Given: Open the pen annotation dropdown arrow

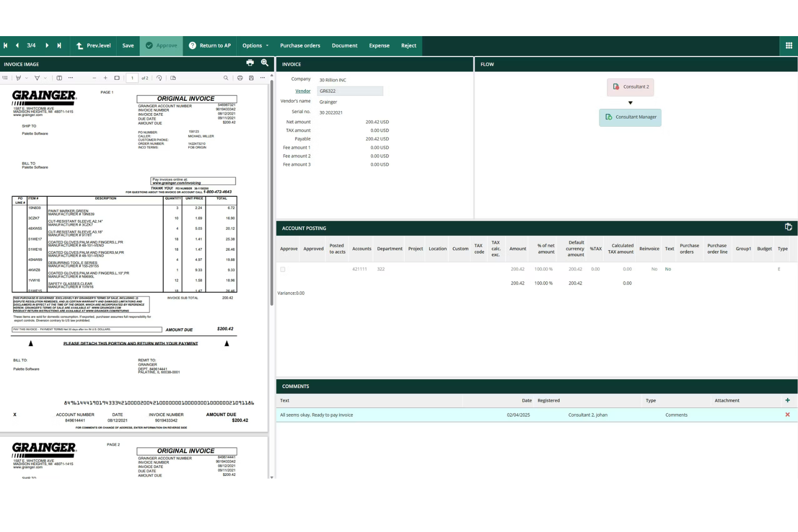Looking at the screenshot, I should (x=26, y=78).
